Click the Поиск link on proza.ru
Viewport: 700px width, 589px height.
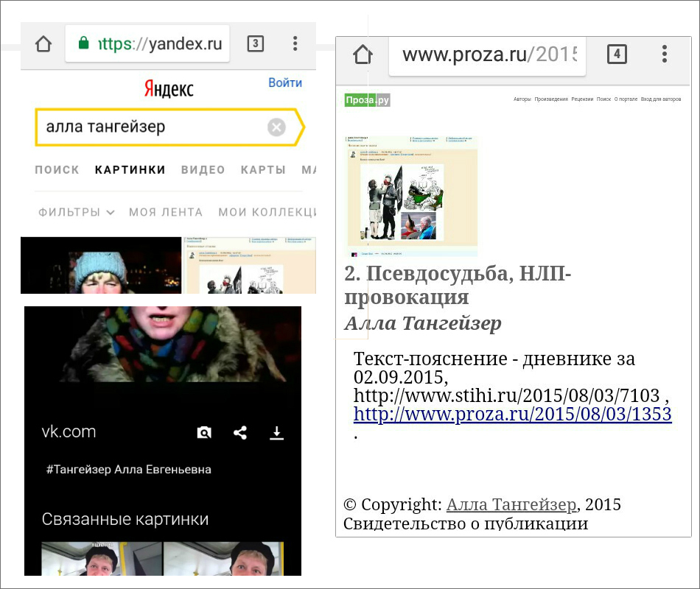click(603, 99)
